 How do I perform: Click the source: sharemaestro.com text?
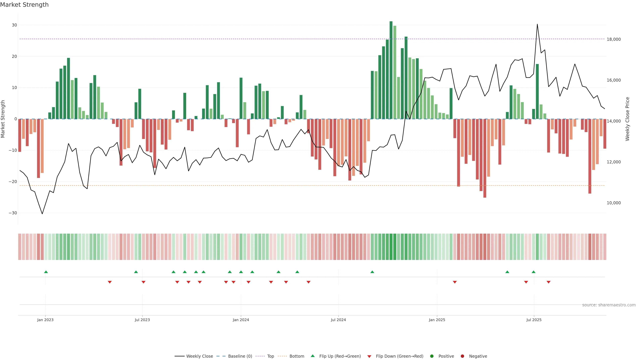coord(609,305)
